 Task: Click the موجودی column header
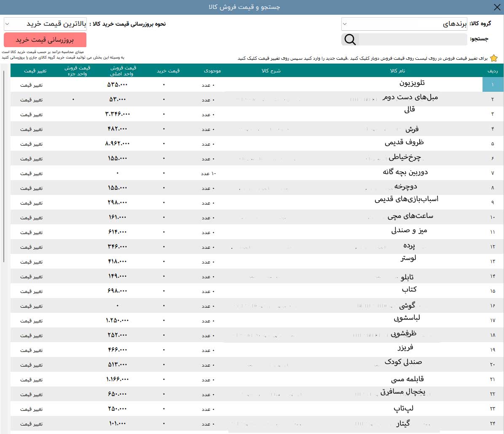pos(212,71)
